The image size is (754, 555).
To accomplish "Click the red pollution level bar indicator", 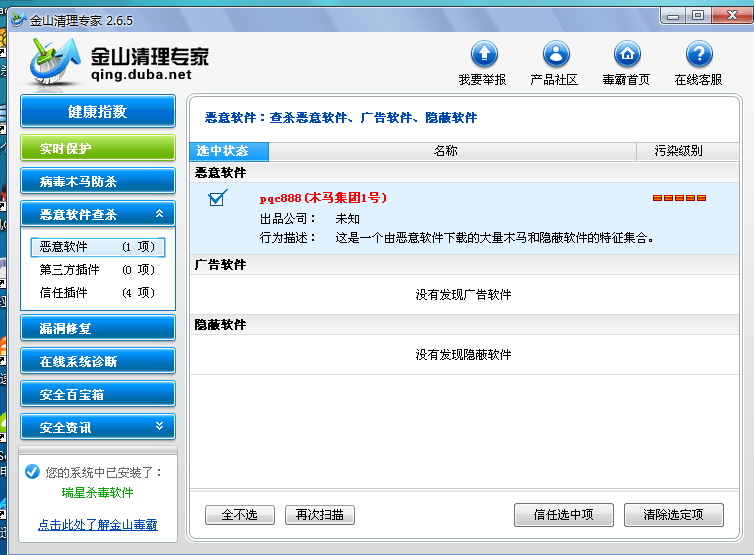I will tap(679, 198).
